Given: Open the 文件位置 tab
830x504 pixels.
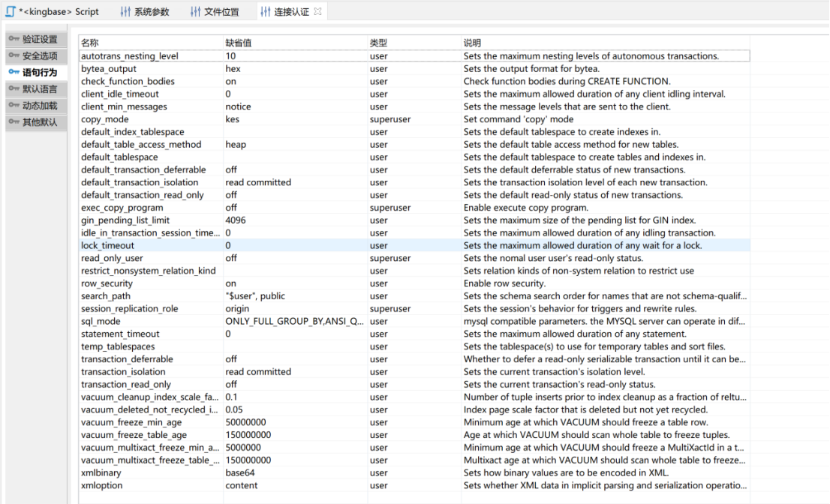Looking at the screenshot, I should (221, 12).
